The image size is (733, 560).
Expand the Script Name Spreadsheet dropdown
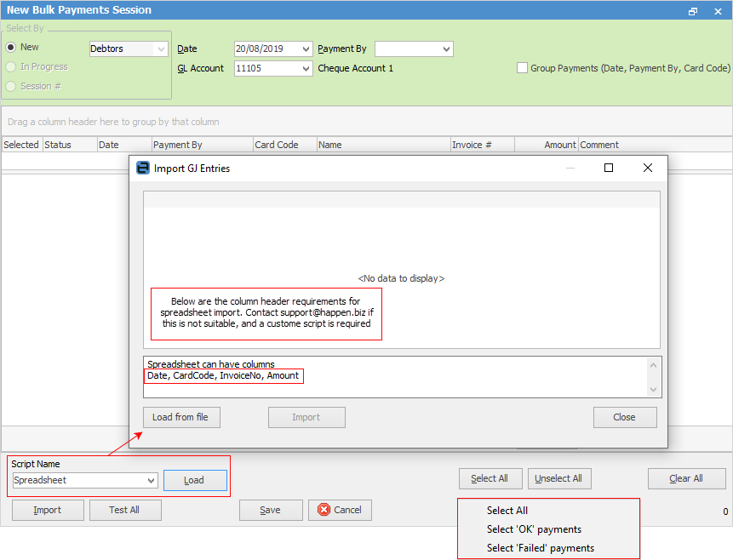point(152,481)
